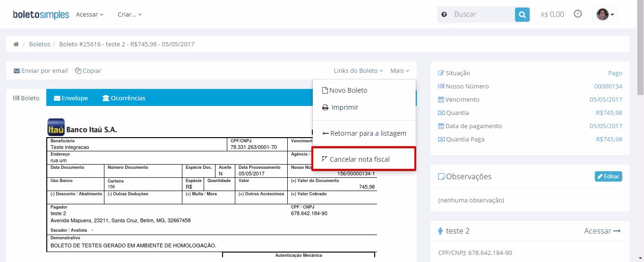This screenshot has height=262, width=644.
Task: Select Imprimir from the dropdown menu
Action: tap(344, 107)
